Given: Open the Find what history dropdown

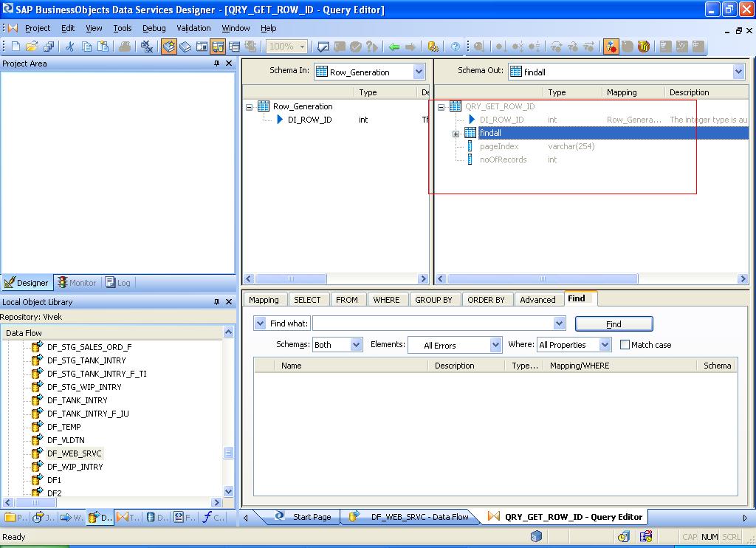Looking at the screenshot, I should [560, 323].
